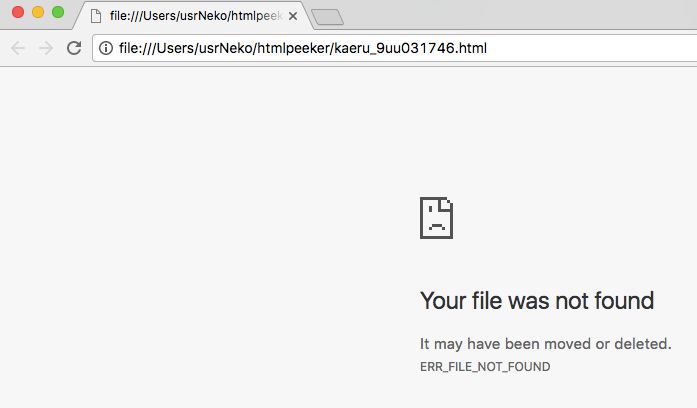
Task: Click the page favicon on the tab
Action: tap(96, 16)
